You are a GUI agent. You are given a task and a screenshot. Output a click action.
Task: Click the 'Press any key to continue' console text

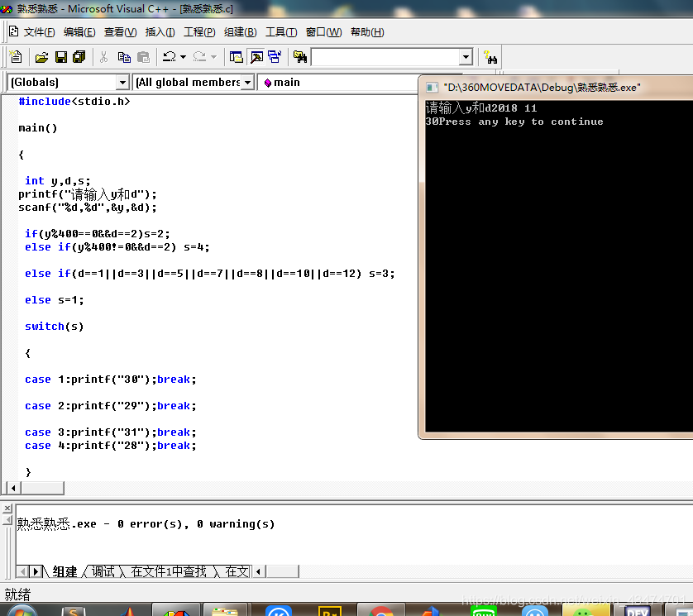(522, 122)
